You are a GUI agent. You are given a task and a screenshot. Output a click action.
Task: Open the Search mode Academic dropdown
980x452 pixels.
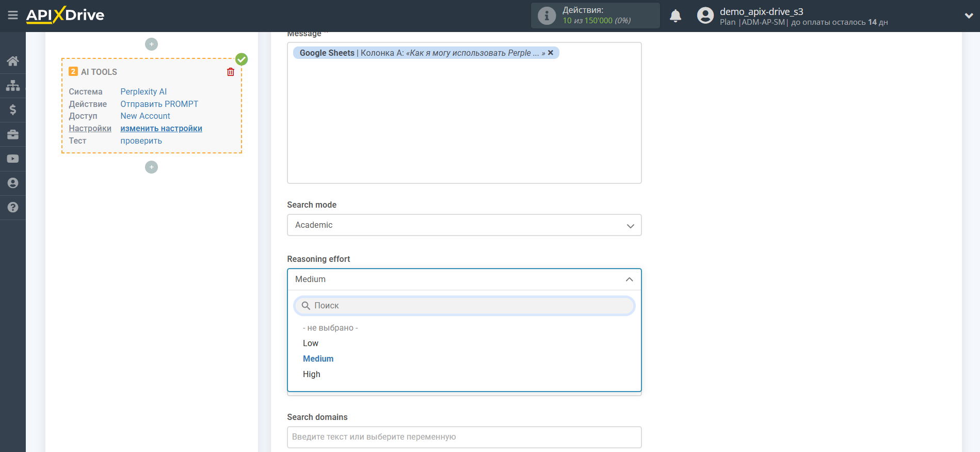pos(464,225)
